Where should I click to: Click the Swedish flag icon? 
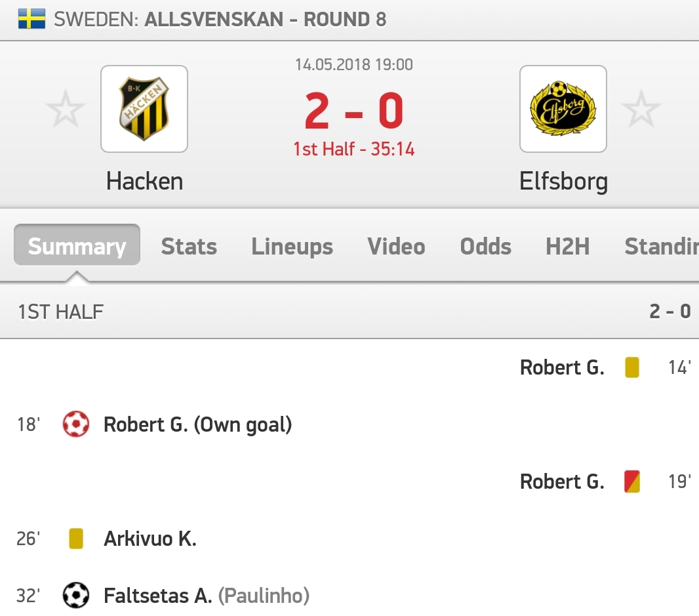coord(31,19)
